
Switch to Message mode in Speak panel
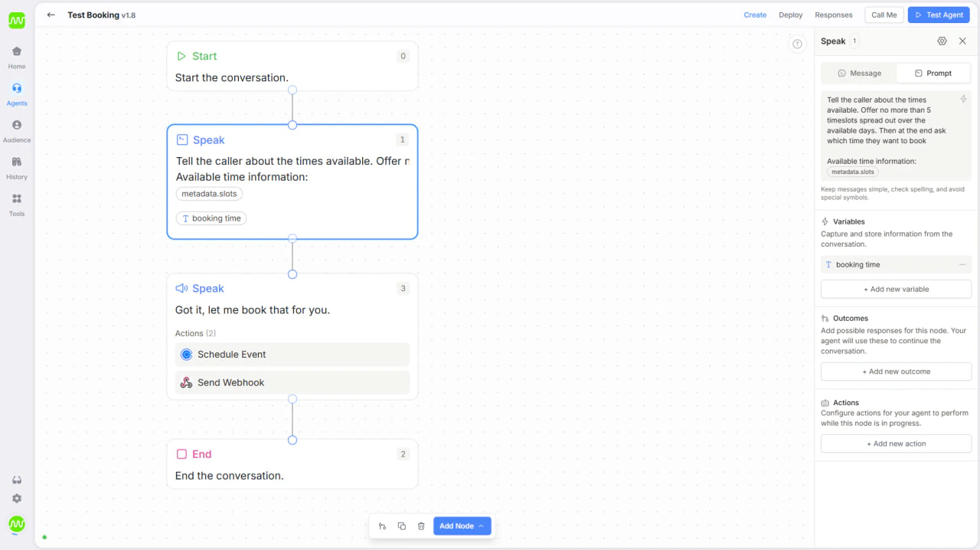pyautogui.click(x=858, y=73)
